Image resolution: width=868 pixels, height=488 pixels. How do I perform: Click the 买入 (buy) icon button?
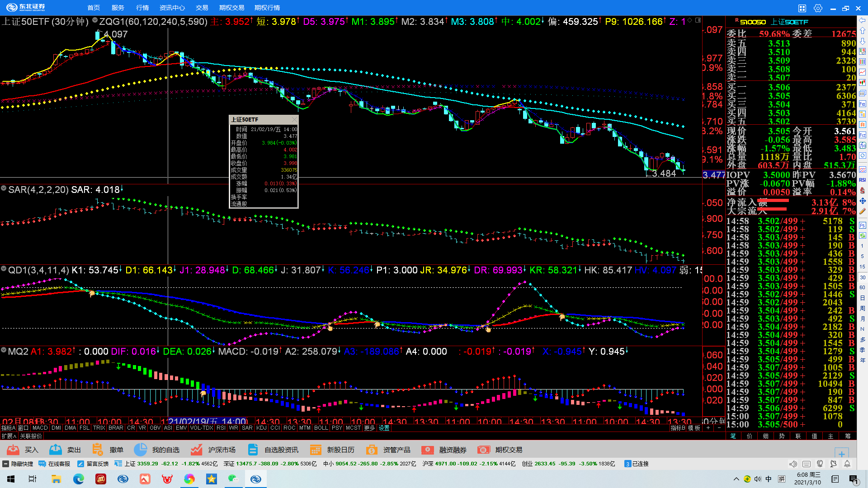coord(14,450)
